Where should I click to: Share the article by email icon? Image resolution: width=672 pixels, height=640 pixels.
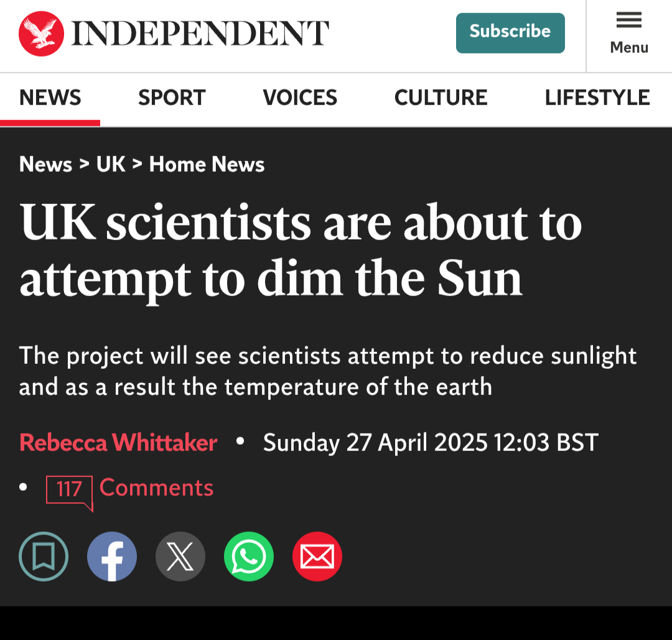(x=317, y=557)
